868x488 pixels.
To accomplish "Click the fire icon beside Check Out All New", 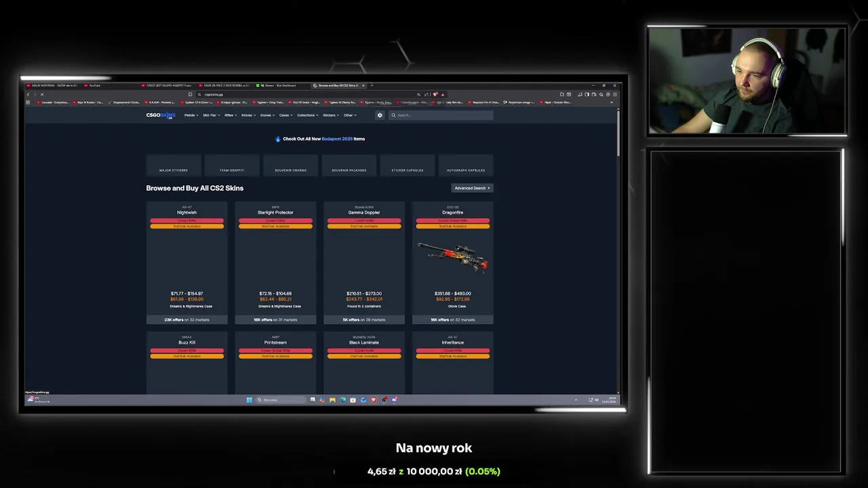I will [277, 139].
